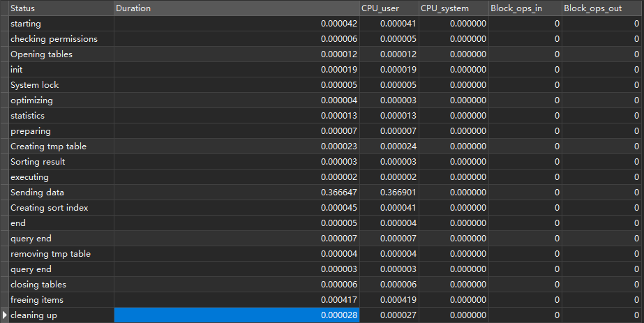
Task: Select the 'preparing' status cell
Action: (x=61, y=131)
